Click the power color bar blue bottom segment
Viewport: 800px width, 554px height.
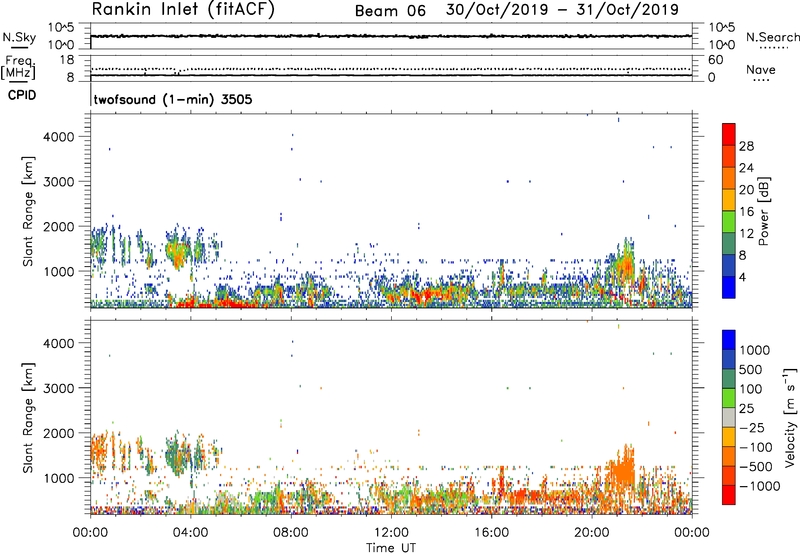tap(729, 287)
